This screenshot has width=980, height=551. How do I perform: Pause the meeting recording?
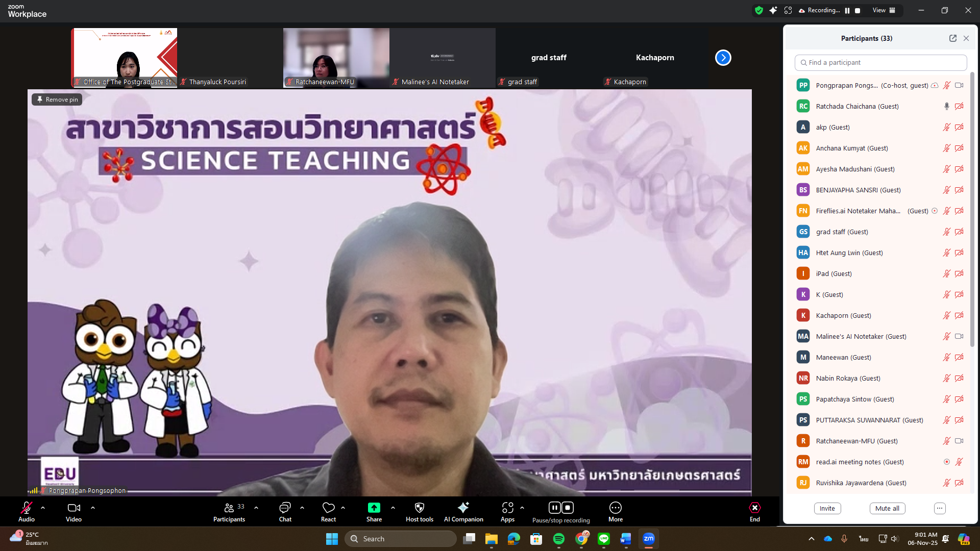(x=554, y=508)
